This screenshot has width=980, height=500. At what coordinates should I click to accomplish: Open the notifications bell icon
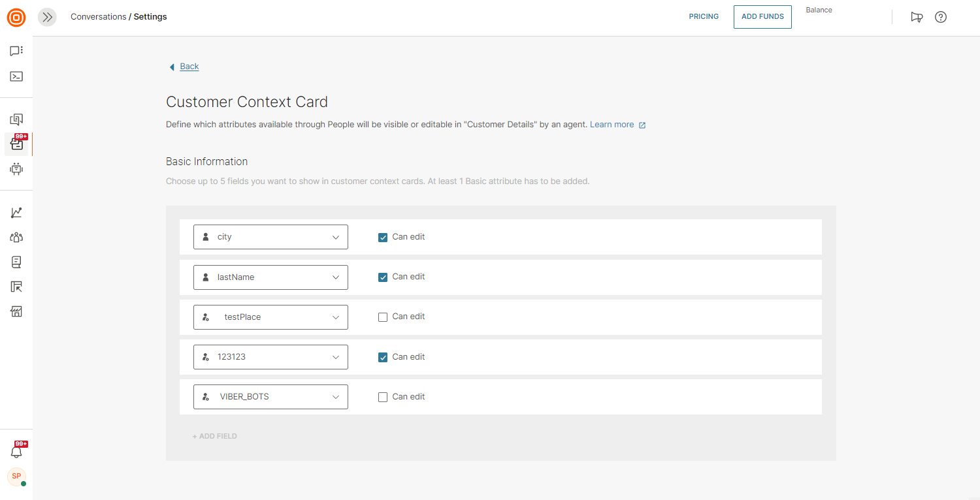tap(16, 452)
